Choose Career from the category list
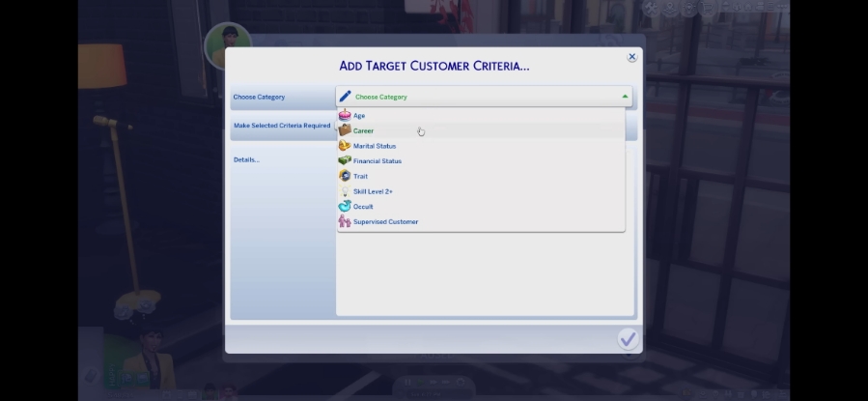This screenshot has height=401, width=868. pyautogui.click(x=481, y=130)
